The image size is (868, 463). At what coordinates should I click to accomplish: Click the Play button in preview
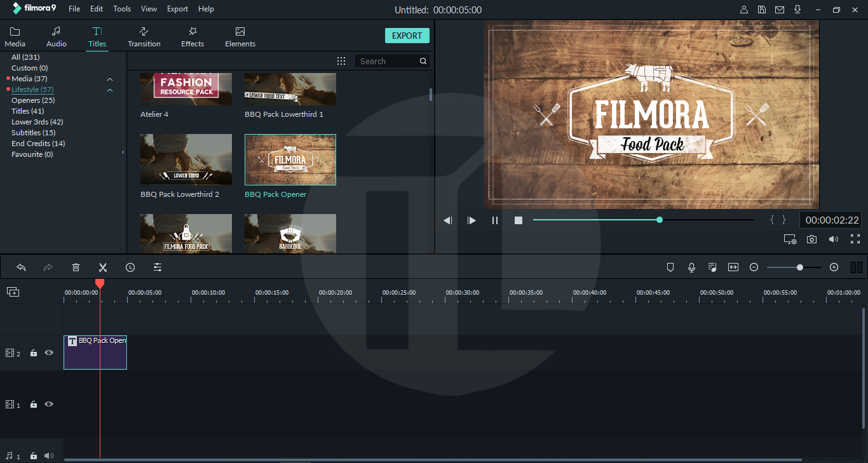pos(471,220)
